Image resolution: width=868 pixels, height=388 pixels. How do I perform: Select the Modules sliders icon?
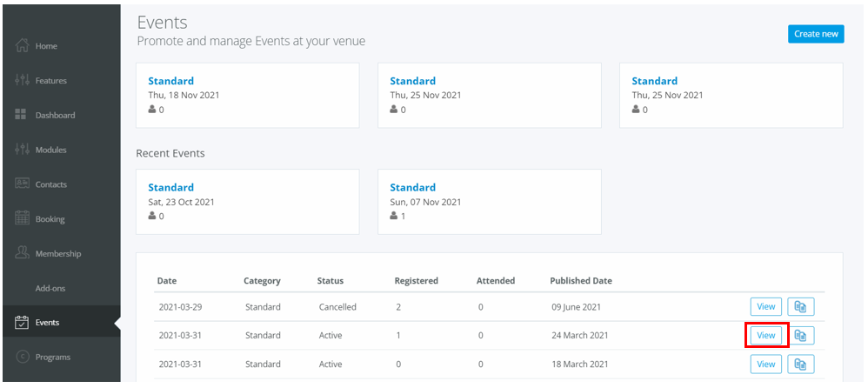click(x=22, y=150)
